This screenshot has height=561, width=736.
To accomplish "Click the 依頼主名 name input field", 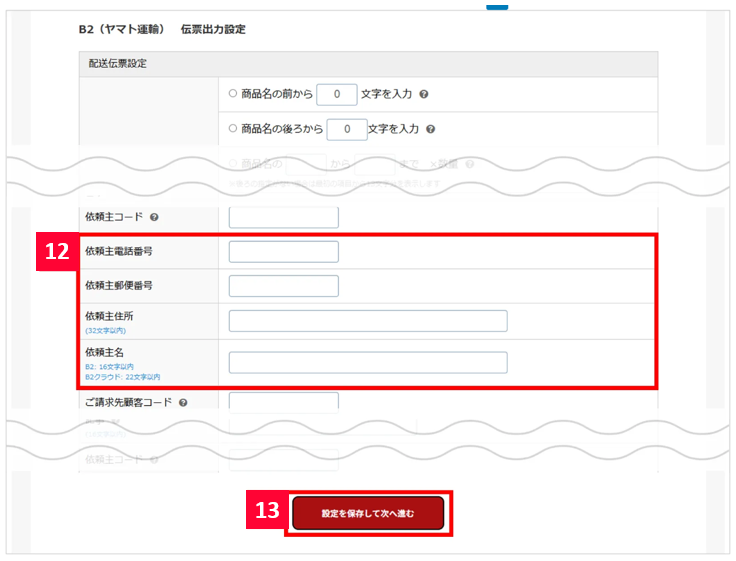I will coord(367,362).
